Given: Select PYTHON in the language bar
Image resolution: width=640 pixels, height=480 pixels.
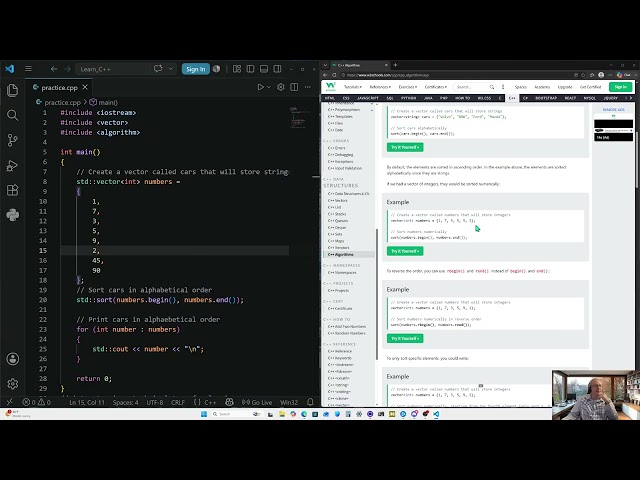Looking at the screenshot, I should coord(409,98).
